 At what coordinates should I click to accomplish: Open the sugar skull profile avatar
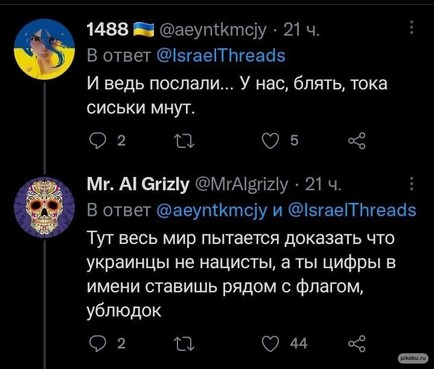[44, 207]
